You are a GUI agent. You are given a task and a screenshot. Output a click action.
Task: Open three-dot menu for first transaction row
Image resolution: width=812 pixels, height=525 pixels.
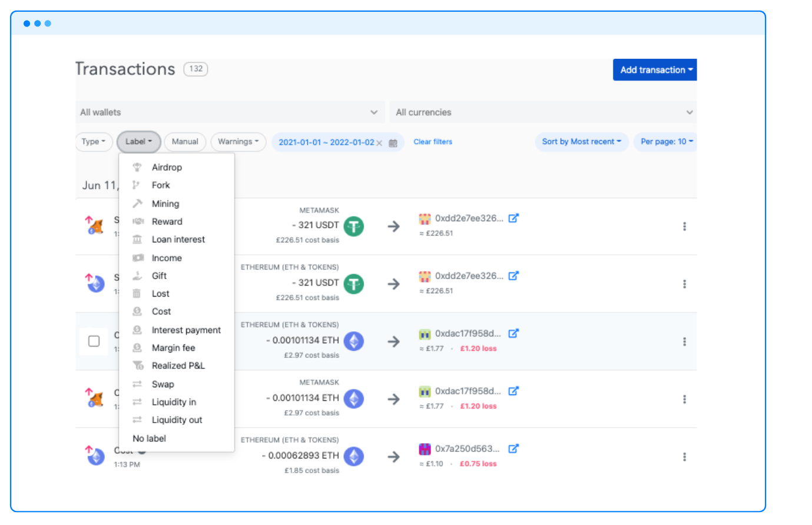click(x=684, y=227)
